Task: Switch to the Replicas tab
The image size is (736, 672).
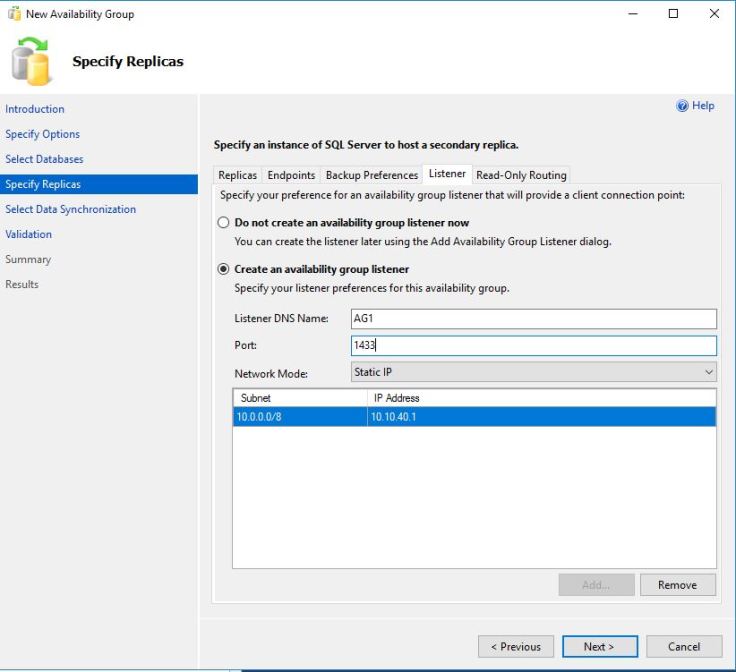Action: [x=237, y=175]
